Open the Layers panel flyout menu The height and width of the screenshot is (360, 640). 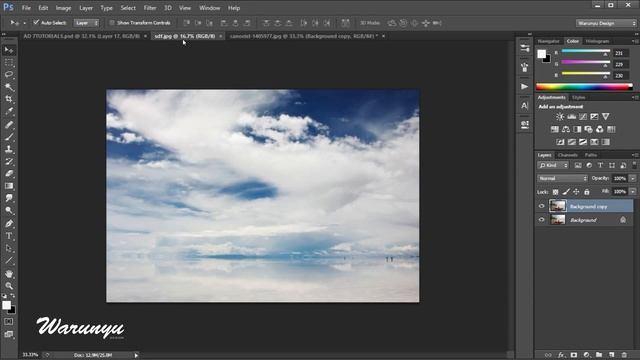click(635, 155)
